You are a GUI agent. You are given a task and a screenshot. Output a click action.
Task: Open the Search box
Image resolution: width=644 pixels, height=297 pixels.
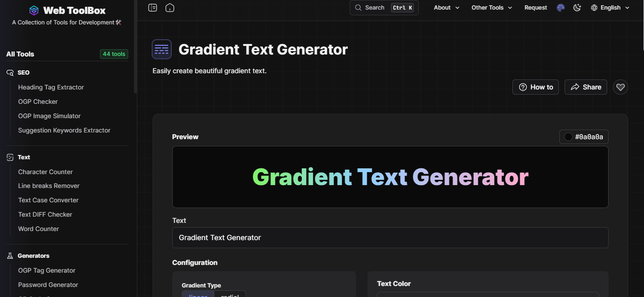point(384,8)
